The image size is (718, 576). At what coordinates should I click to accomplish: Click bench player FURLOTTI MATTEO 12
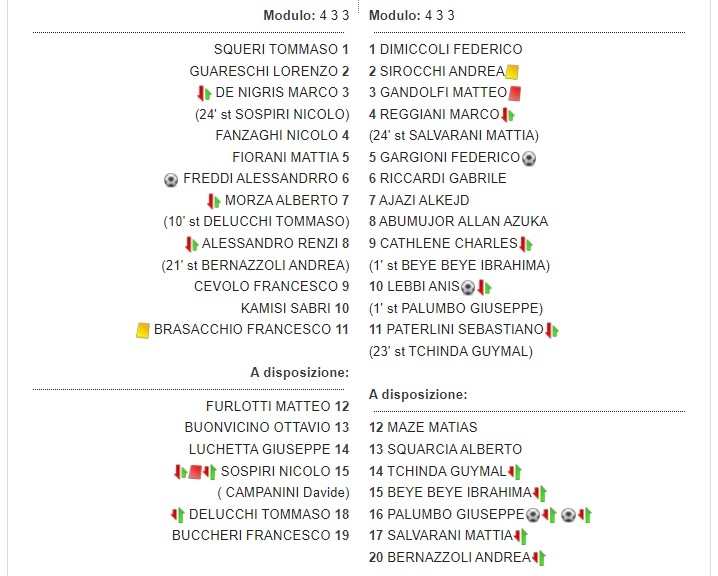pos(268,406)
